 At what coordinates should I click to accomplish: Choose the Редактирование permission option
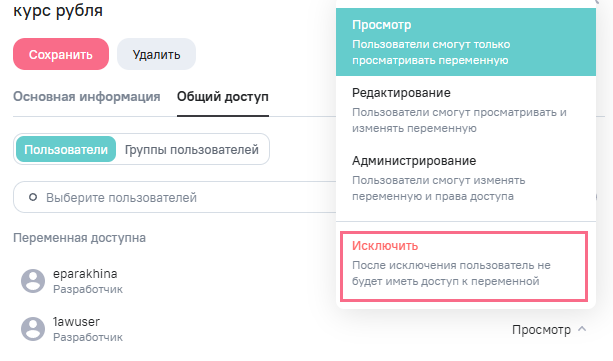point(466,110)
